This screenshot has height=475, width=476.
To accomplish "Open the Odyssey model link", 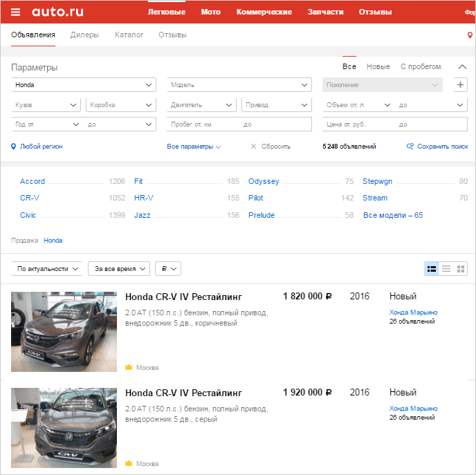I will click(264, 181).
